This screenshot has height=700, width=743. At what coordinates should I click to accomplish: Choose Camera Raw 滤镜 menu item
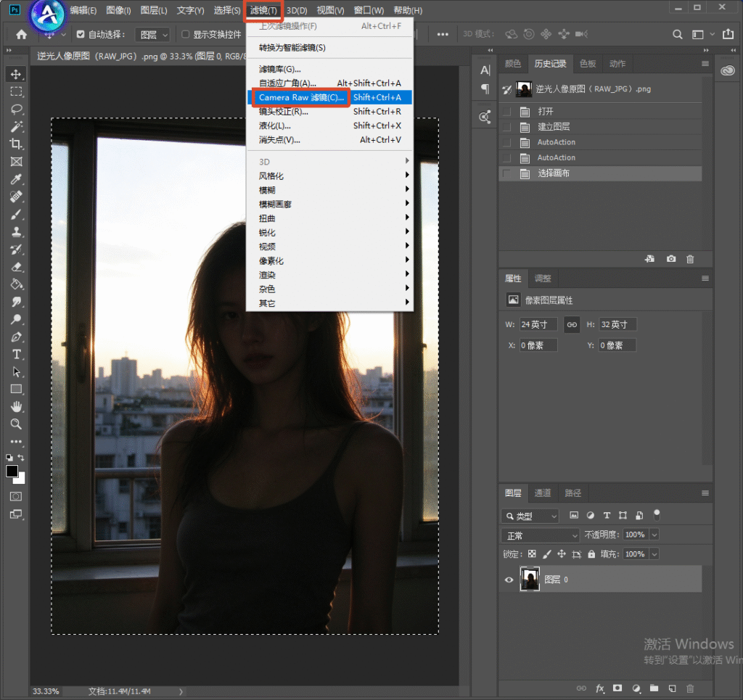(330, 97)
